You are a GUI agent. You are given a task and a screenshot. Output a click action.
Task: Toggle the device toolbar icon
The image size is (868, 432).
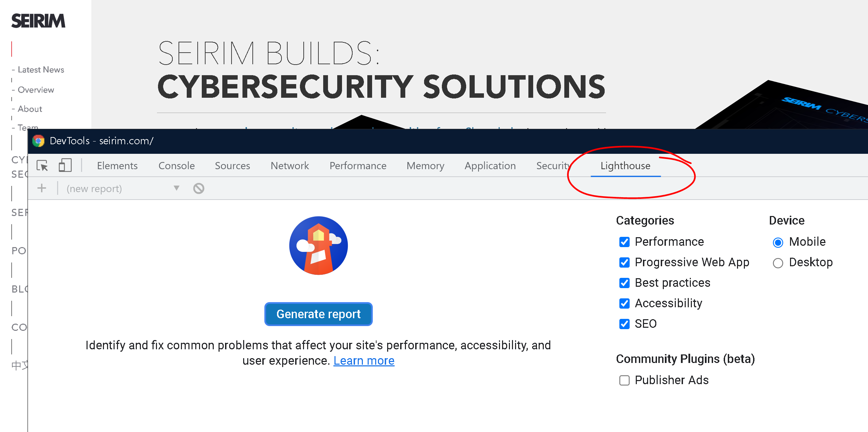click(x=65, y=165)
